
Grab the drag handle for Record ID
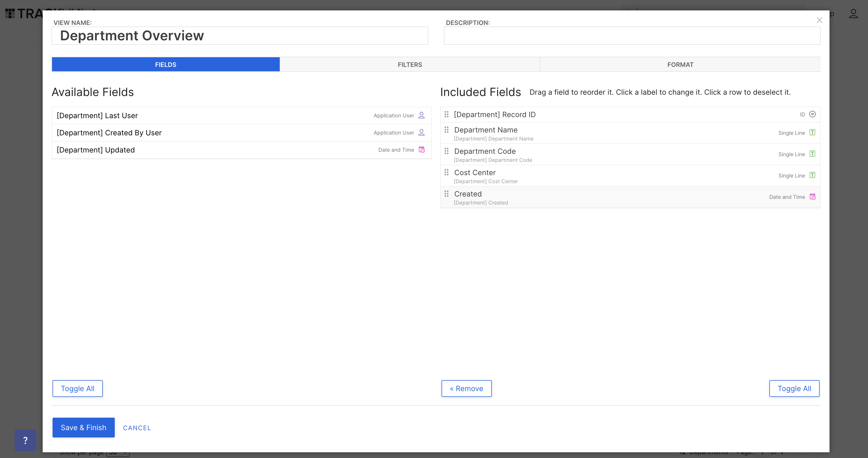(446, 114)
